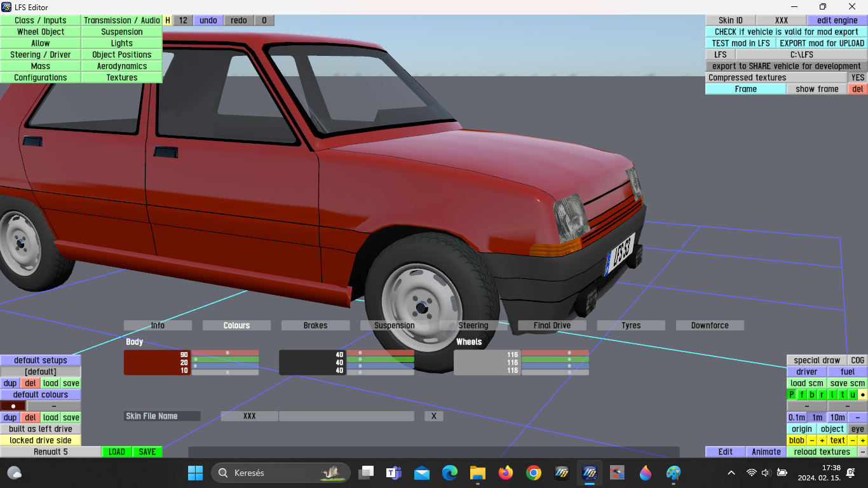Screen dimensions: 868x488
Task: Switch to the Downforce tab
Action: (x=710, y=325)
